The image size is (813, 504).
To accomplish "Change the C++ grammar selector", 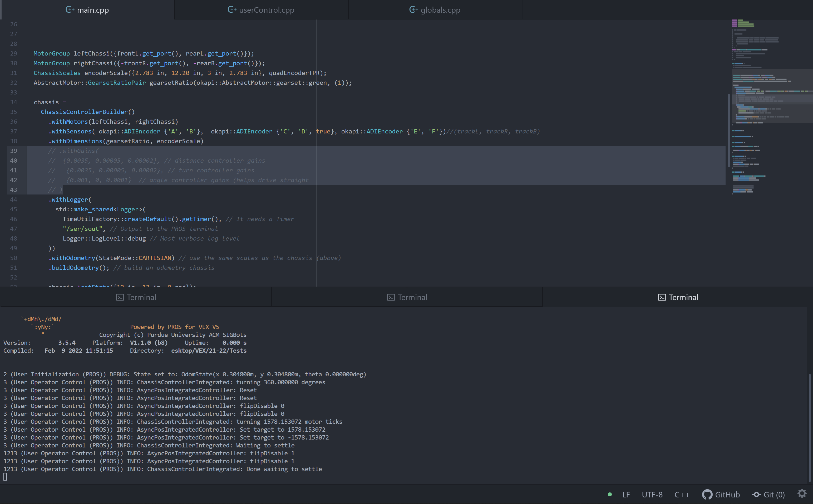I will click(682, 494).
